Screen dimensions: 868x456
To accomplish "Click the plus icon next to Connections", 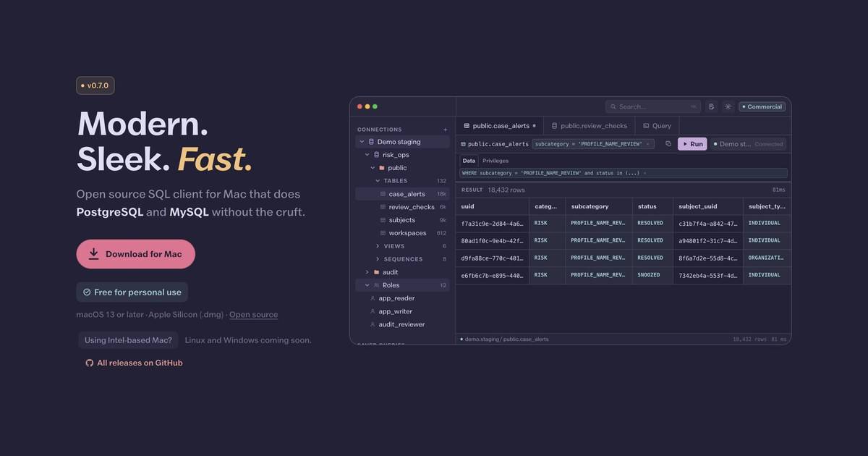I will coord(445,130).
